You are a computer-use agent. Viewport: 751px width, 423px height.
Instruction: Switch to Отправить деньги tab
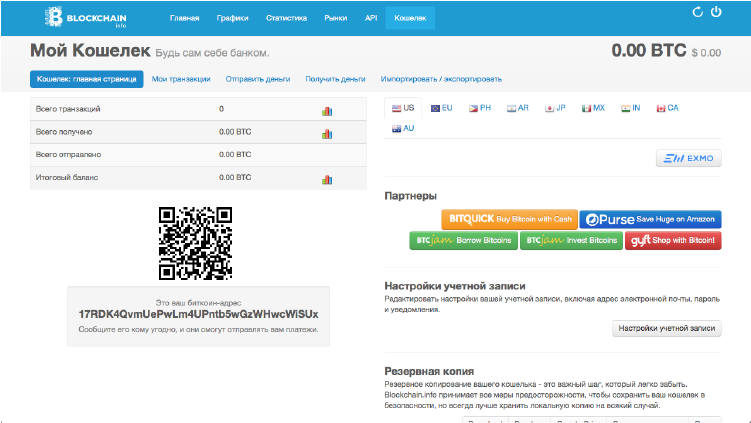[x=258, y=79]
